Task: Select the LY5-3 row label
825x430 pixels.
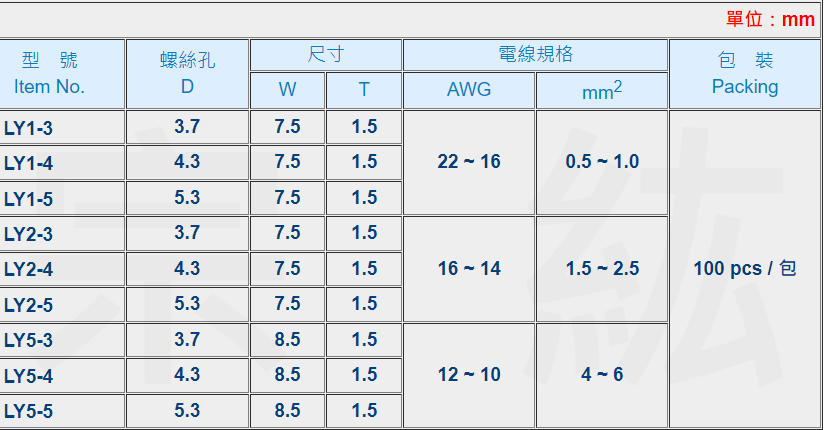Action: [62, 340]
